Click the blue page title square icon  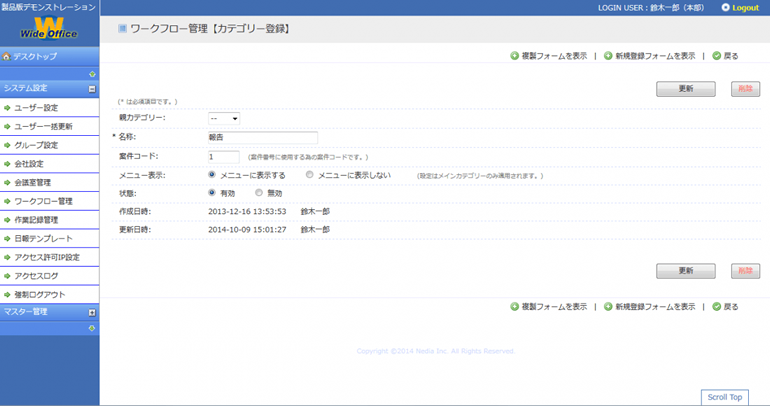(122, 28)
